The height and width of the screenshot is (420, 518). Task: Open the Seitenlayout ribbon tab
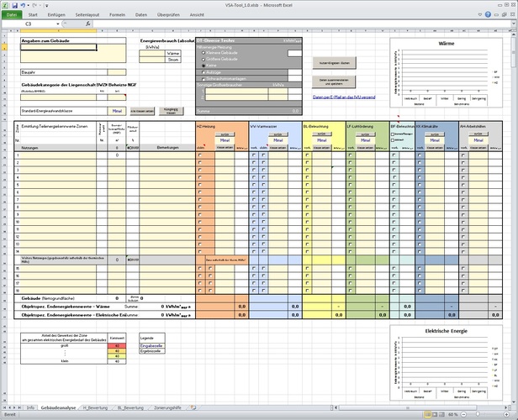coord(86,15)
